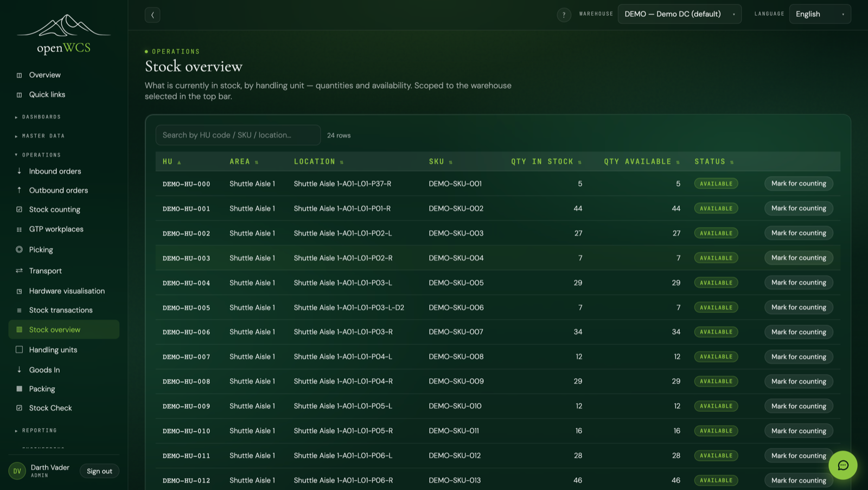Click the Stock counting icon

(20, 209)
